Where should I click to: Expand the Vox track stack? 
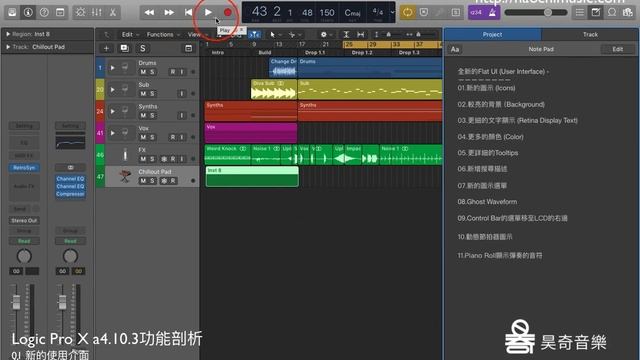pos(112,133)
